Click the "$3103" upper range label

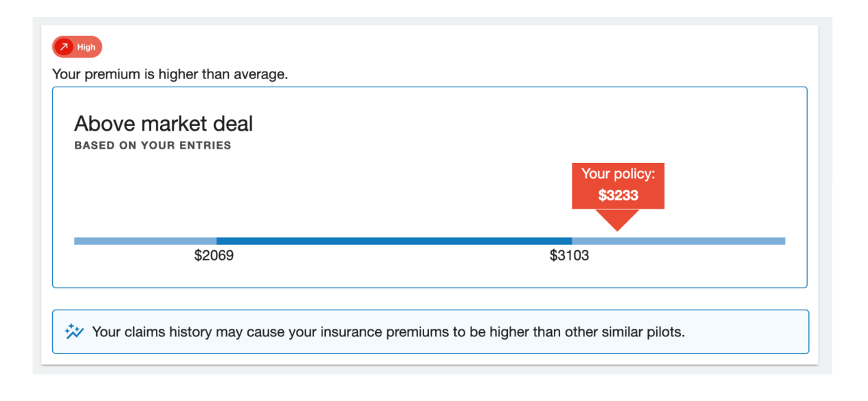tap(569, 257)
